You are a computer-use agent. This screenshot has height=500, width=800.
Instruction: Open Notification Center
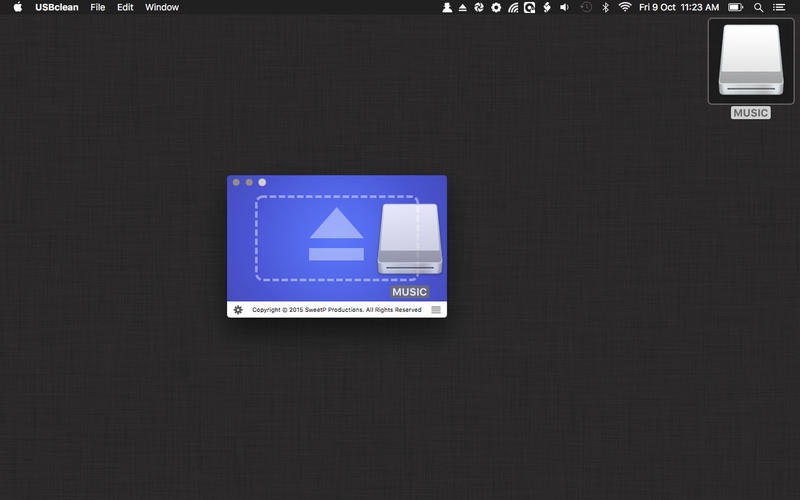[x=779, y=7]
